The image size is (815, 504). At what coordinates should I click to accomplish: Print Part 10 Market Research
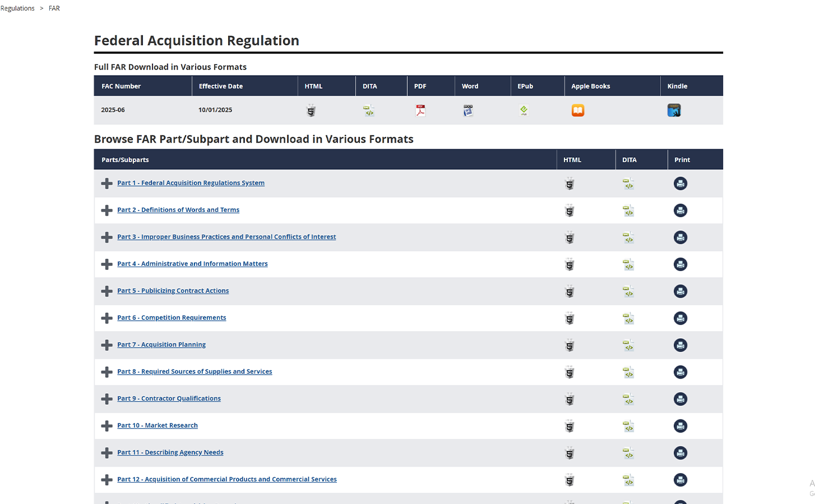click(680, 426)
